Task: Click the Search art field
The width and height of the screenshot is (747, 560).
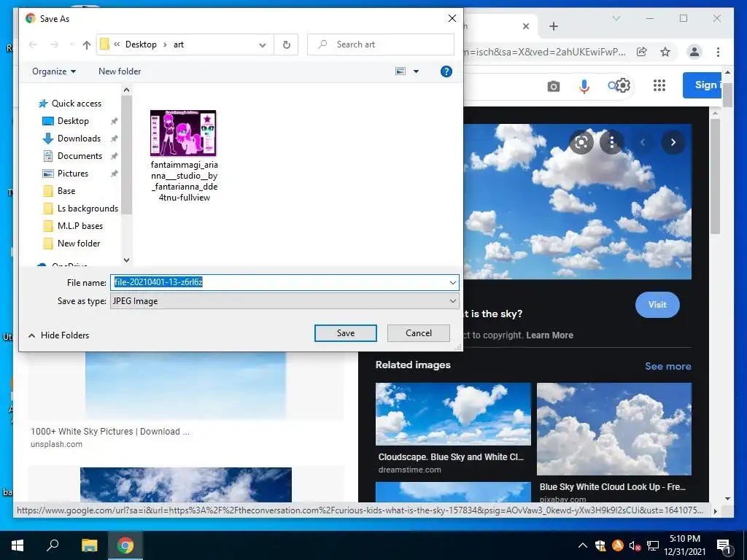Action: point(381,44)
